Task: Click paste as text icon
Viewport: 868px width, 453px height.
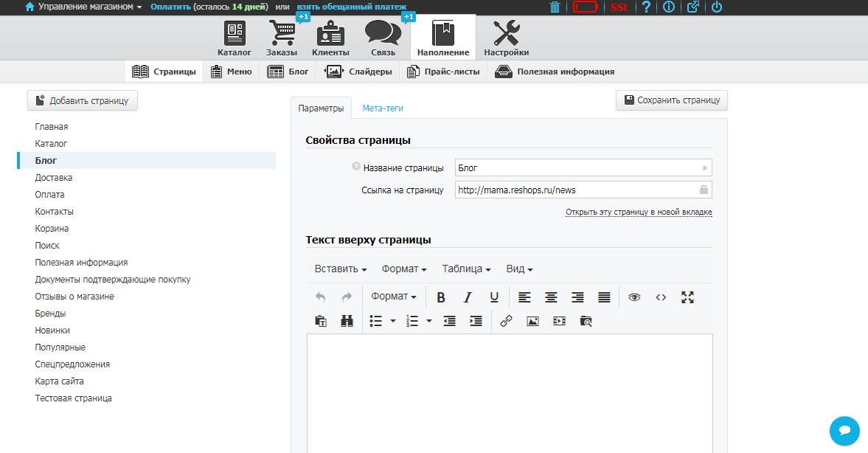Action: click(x=321, y=321)
